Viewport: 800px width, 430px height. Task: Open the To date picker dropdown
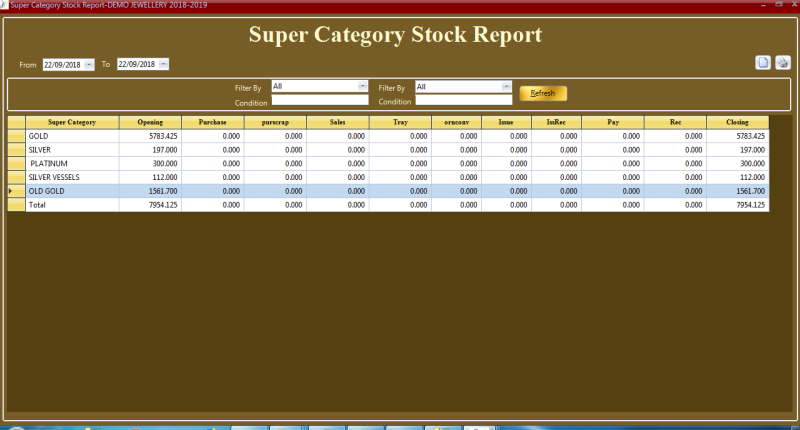click(x=163, y=64)
